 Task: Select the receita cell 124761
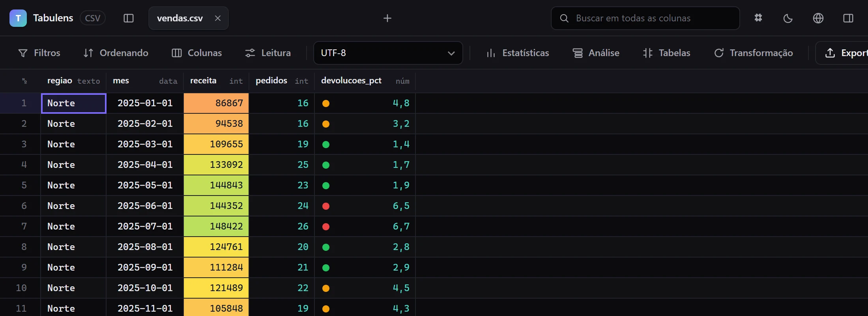pos(216,247)
